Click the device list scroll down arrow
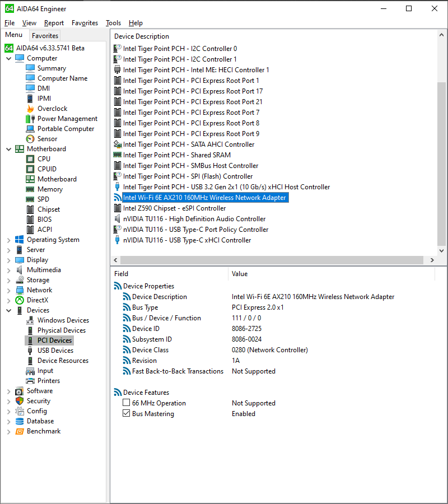448x504 pixels. [x=441, y=251]
